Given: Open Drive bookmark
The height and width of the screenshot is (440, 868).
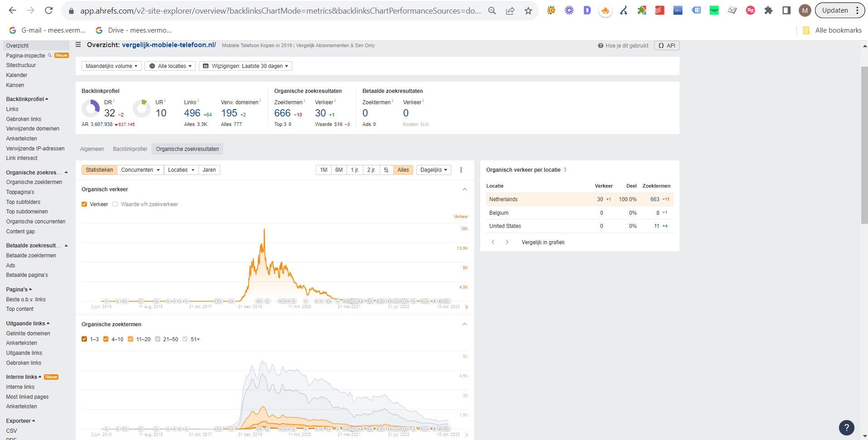Looking at the screenshot, I should [x=134, y=30].
